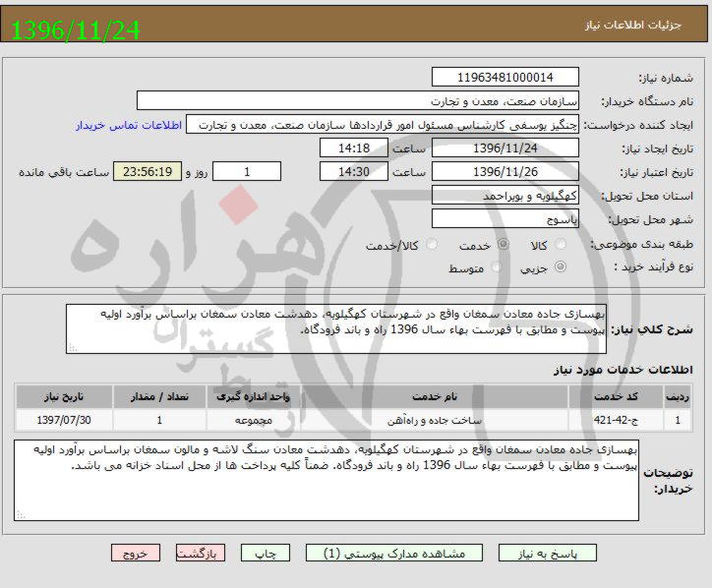The image size is (712, 588).
Task: Click the شرح کلی نیاز text area
Action: coord(336,328)
